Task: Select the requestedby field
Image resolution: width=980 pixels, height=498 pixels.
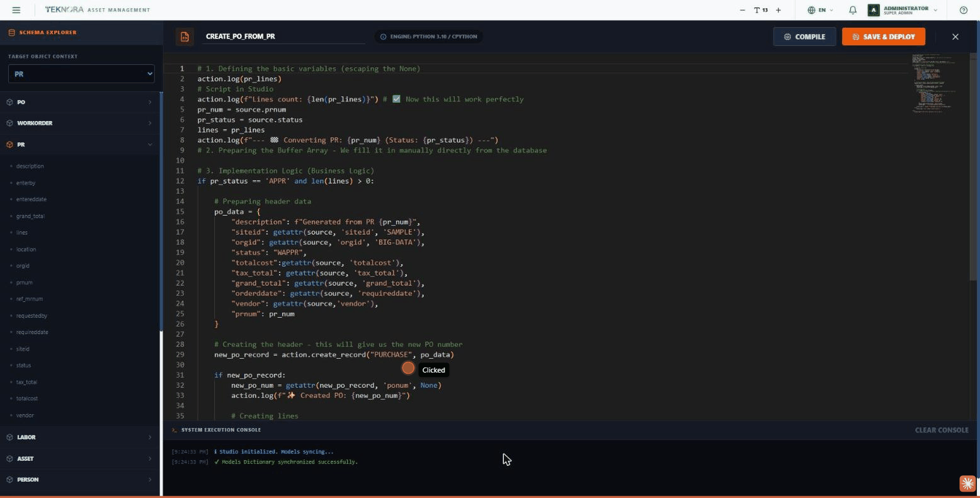Action: (31, 316)
